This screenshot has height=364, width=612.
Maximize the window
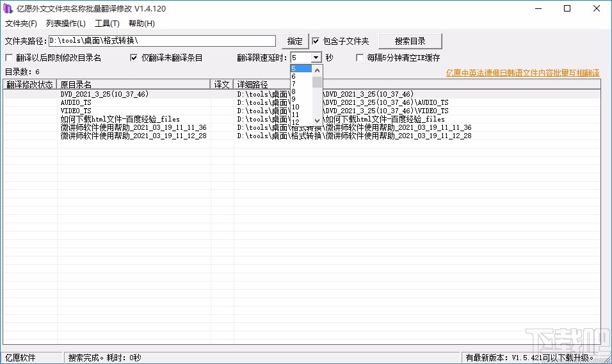(x=567, y=8)
